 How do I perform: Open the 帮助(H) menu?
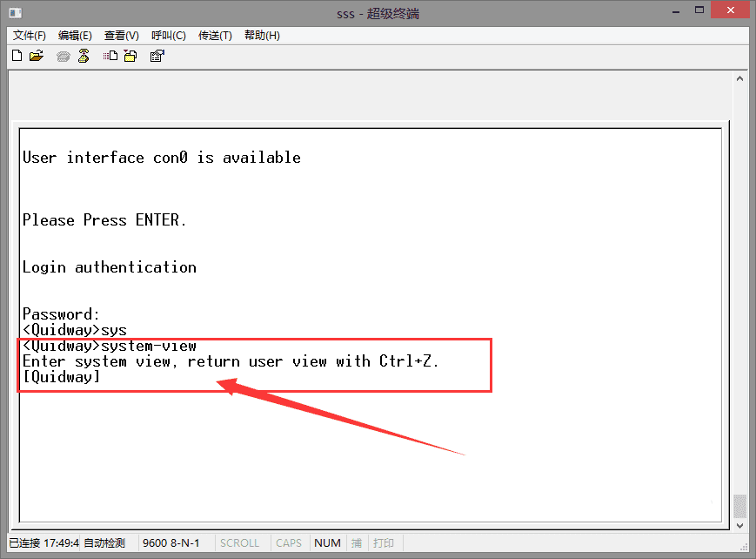[x=262, y=35]
